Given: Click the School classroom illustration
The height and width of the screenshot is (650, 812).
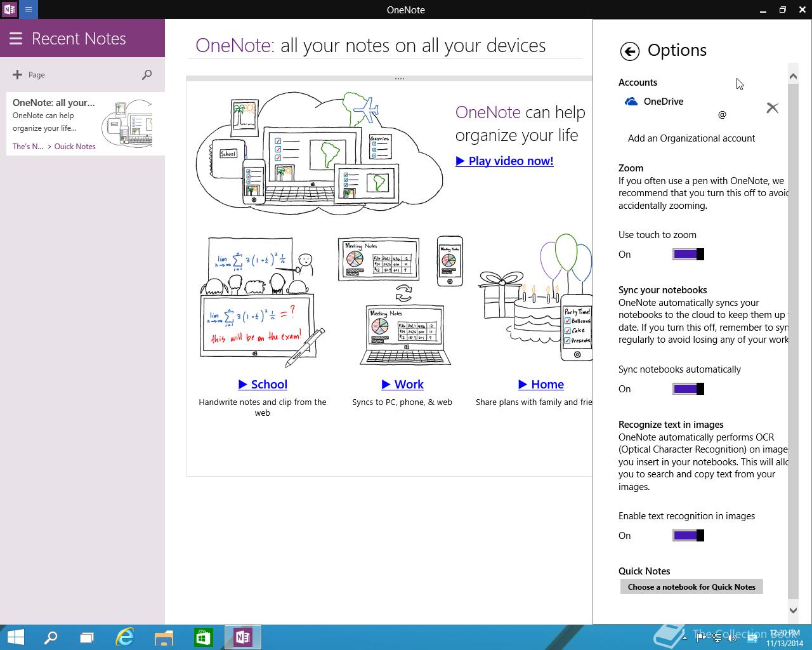Looking at the screenshot, I should point(262,302).
